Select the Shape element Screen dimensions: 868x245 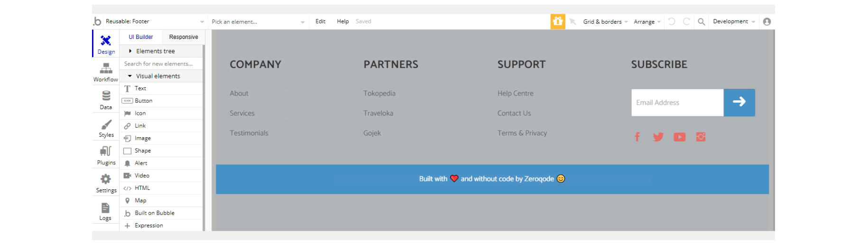click(161, 151)
